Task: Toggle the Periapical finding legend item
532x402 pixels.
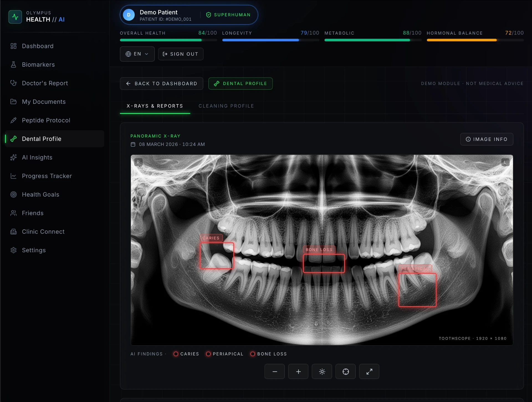Action: (x=225, y=354)
